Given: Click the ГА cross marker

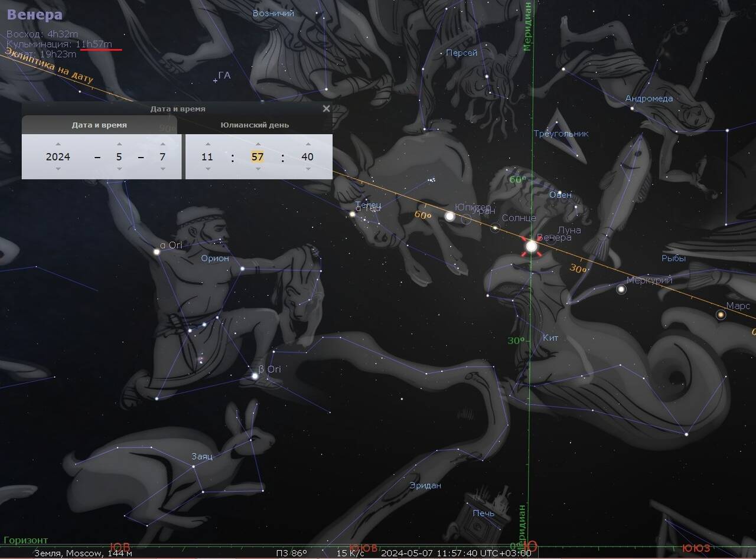Looking at the screenshot, I should [215, 80].
